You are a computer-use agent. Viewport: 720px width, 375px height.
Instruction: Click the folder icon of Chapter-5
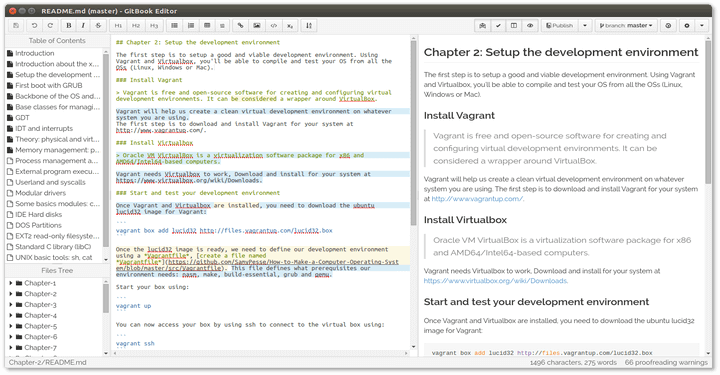tap(19, 326)
